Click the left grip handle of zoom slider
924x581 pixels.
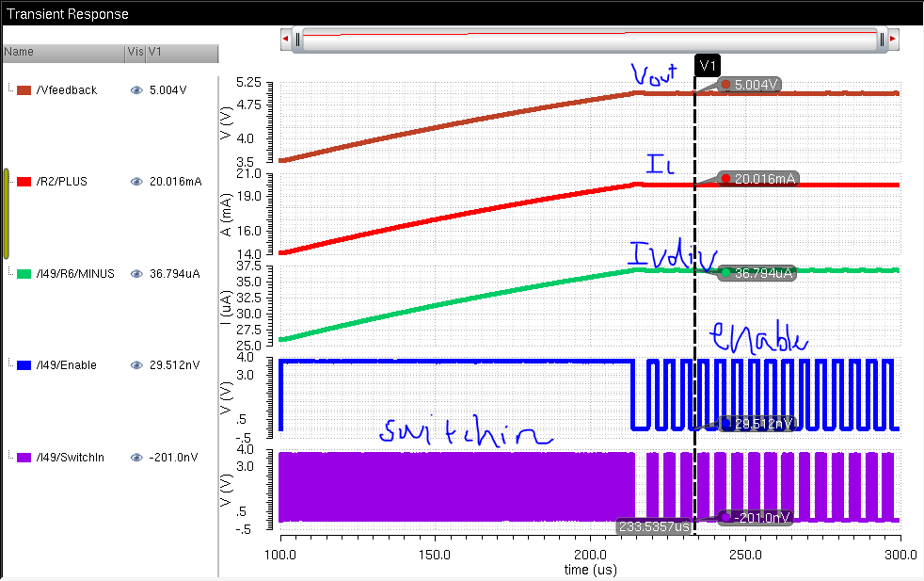pyautogui.click(x=298, y=39)
